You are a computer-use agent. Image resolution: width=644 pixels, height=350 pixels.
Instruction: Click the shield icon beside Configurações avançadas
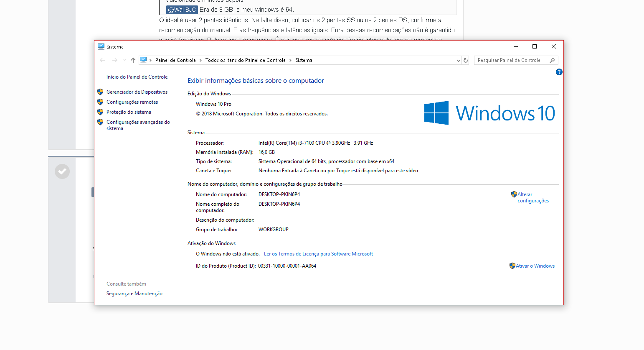tap(100, 122)
